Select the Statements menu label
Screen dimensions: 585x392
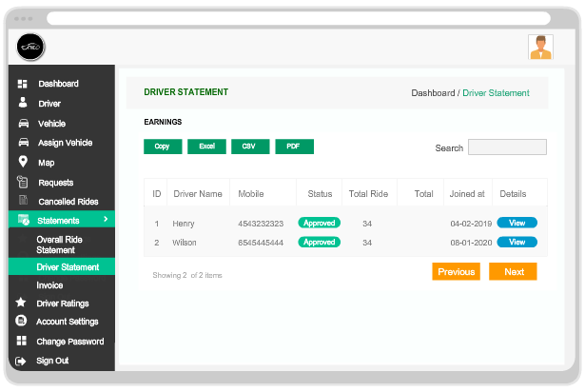tap(58, 221)
